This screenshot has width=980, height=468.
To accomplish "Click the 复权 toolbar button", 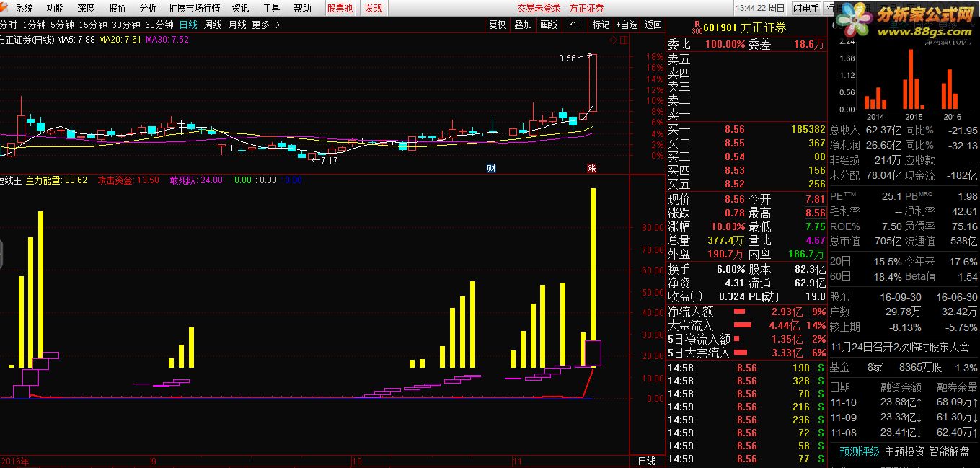I will click(498, 25).
